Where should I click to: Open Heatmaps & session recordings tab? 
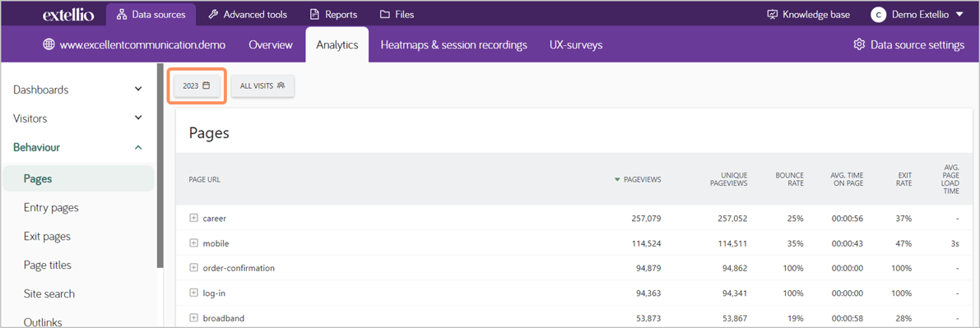453,44
